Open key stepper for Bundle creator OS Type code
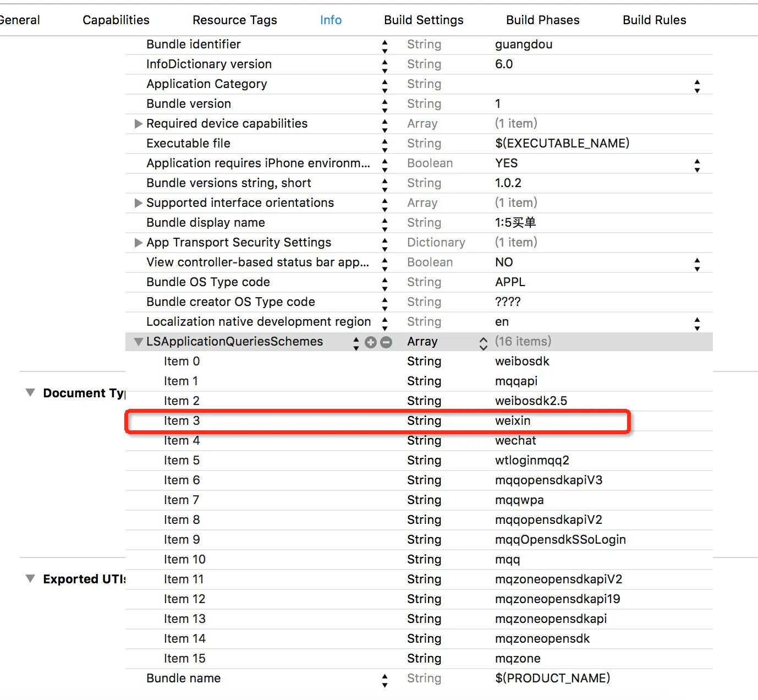Viewport: 758px width, 700px height. pos(385,304)
